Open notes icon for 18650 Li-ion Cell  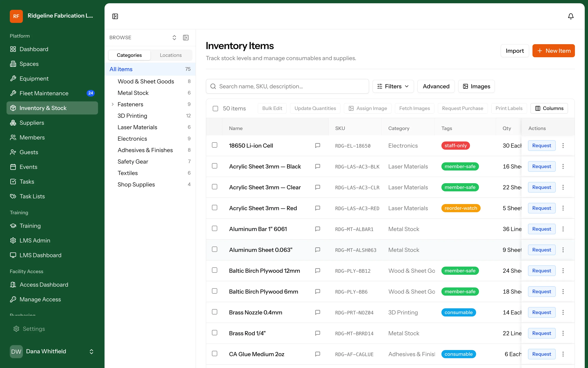coord(317,146)
